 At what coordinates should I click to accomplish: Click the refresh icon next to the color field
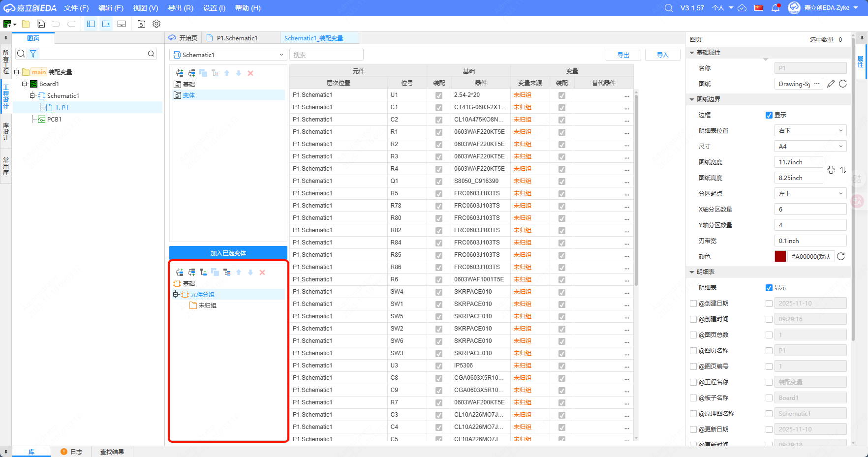pyautogui.click(x=841, y=256)
